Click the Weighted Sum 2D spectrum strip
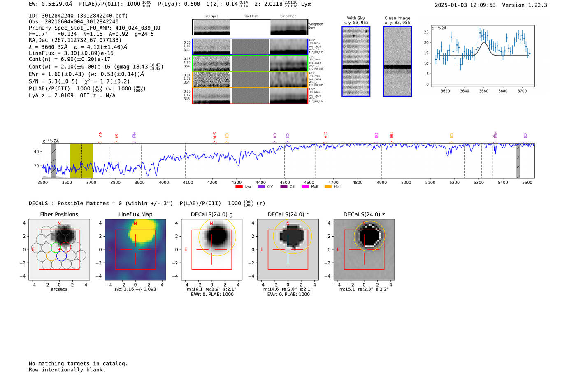 tap(250, 27)
